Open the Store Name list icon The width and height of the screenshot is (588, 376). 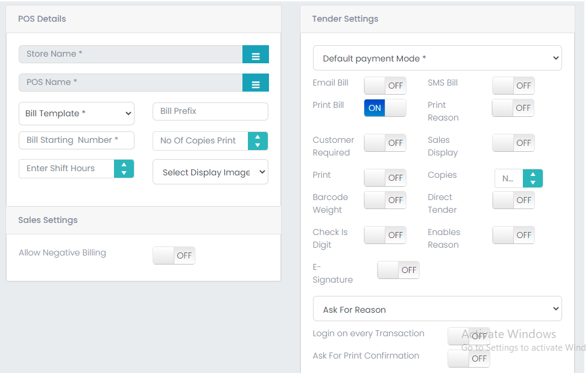(255, 55)
